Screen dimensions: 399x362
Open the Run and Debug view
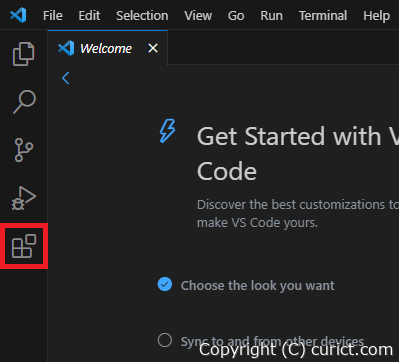click(x=24, y=198)
